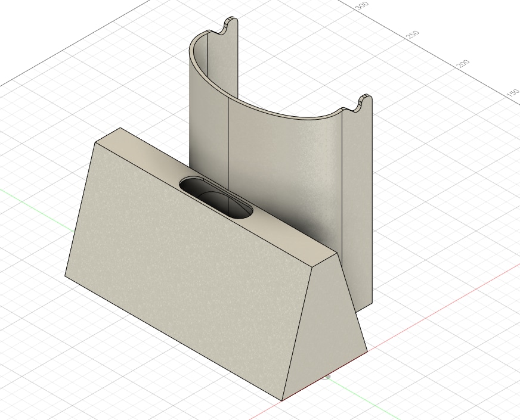Screen dimensions: 520x420
Task: Select the bottom front edge of the block
Action: (173, 338)
